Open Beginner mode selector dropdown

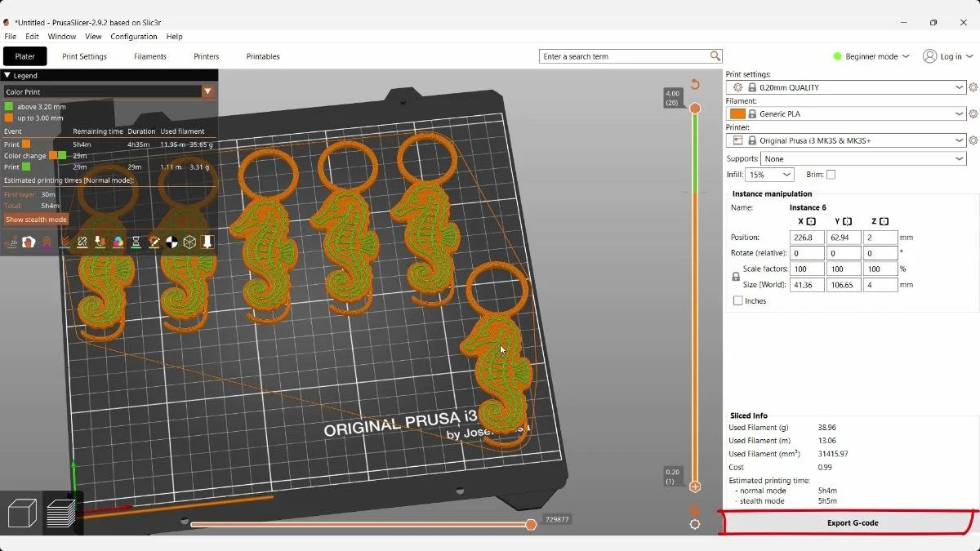pos(871,56)
